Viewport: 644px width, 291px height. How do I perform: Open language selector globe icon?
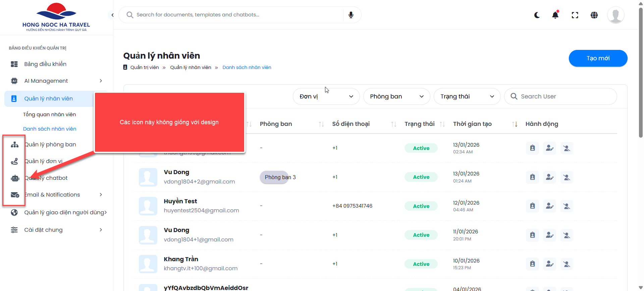click(594, 15)
